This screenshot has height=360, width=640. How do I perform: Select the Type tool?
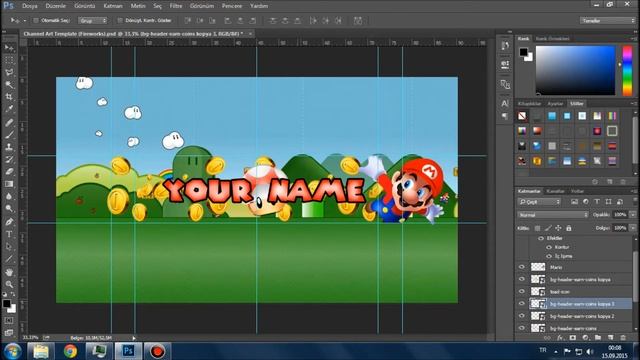click(9, 234)
